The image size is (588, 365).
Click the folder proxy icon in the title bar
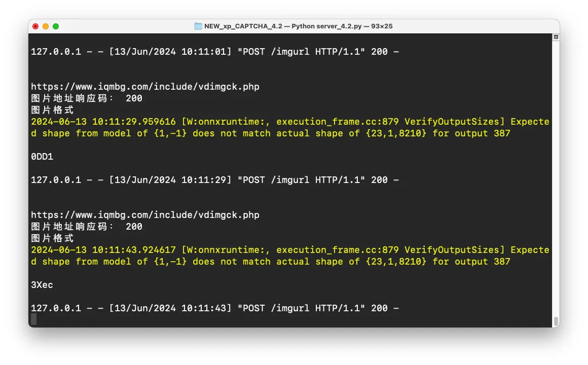(198, 26)
